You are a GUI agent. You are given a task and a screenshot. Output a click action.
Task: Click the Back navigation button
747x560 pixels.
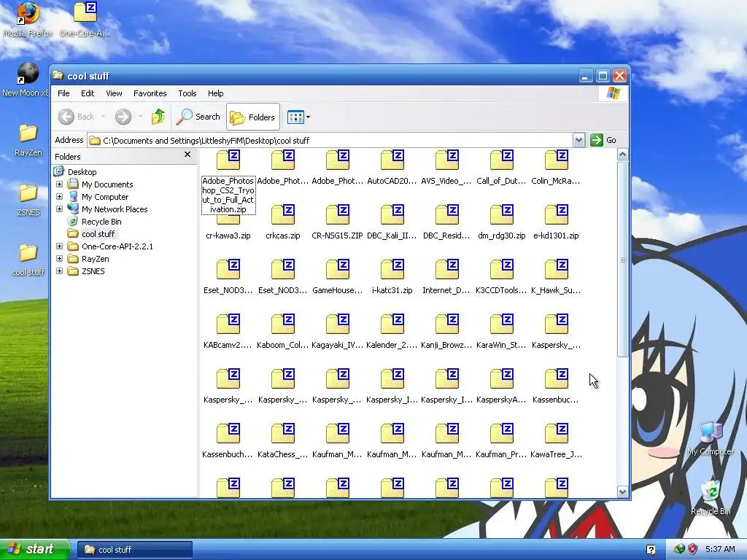click(77, 117)
